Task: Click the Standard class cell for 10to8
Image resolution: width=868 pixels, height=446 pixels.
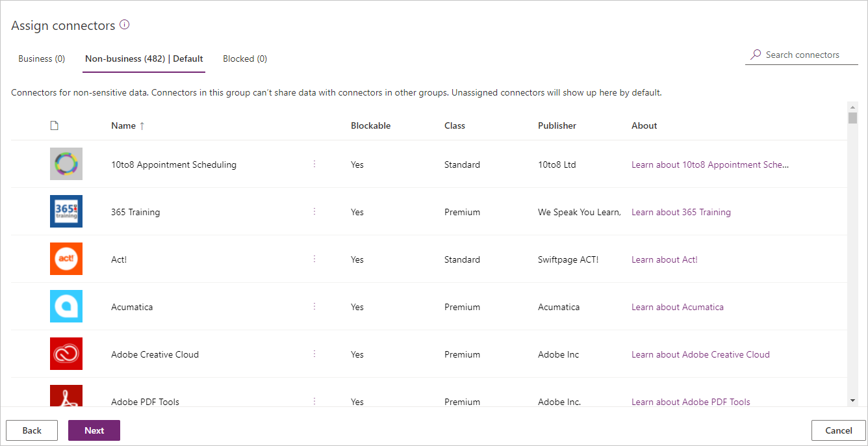Action: point(462,164)
